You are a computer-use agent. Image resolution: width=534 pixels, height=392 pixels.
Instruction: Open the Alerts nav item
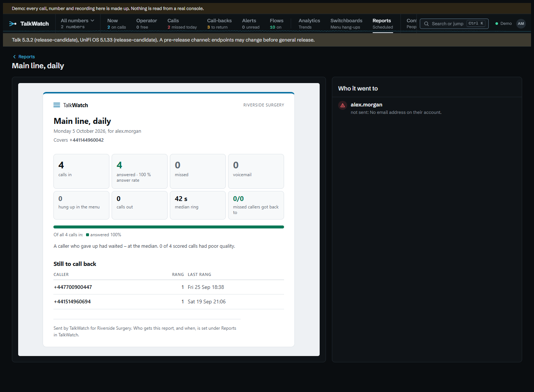pyautogui.click(x=251, y=23)
